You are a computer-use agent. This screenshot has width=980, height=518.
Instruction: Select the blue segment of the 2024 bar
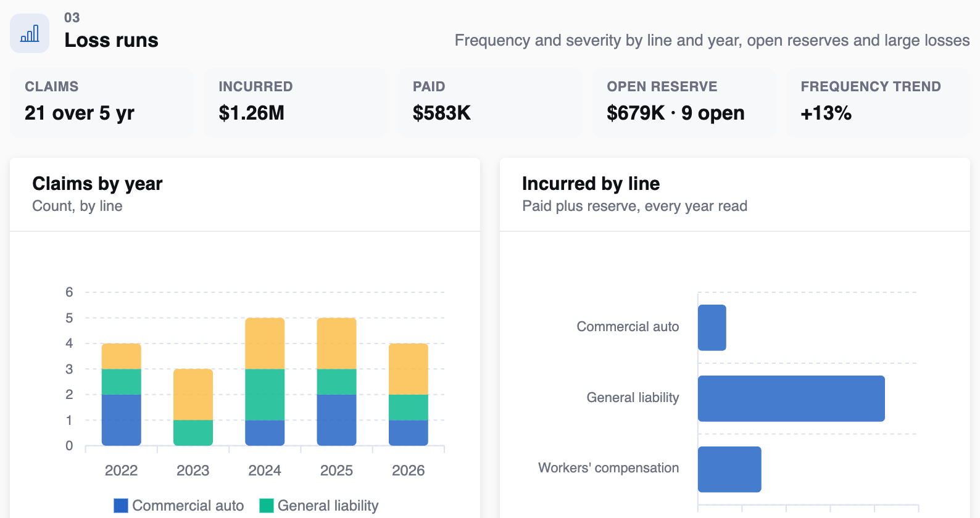265,433
